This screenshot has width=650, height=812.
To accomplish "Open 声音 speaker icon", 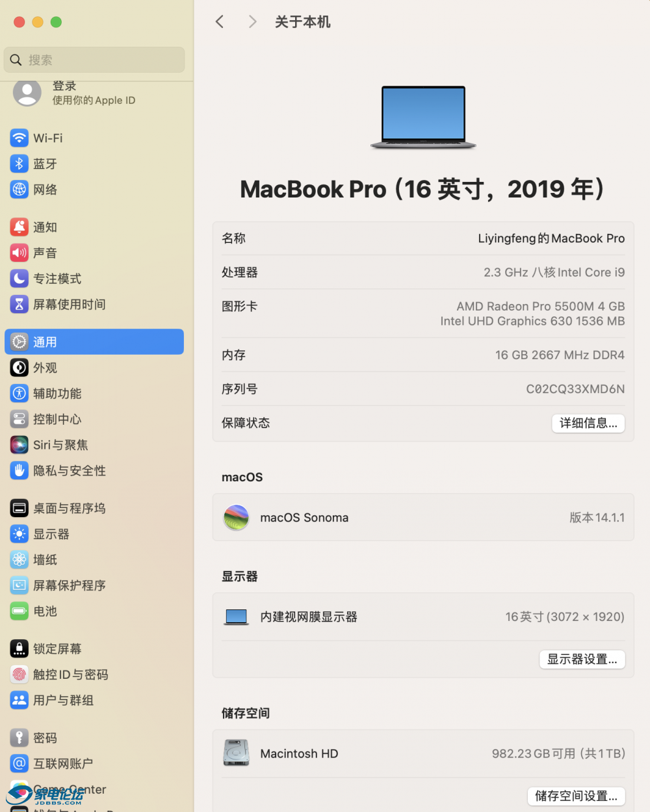I will [19, 253].
